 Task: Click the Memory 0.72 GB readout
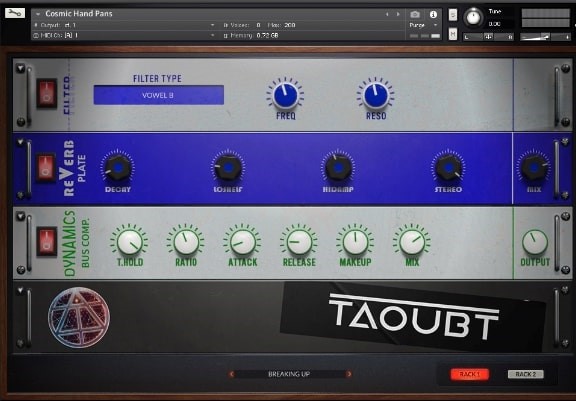[267, 35]
